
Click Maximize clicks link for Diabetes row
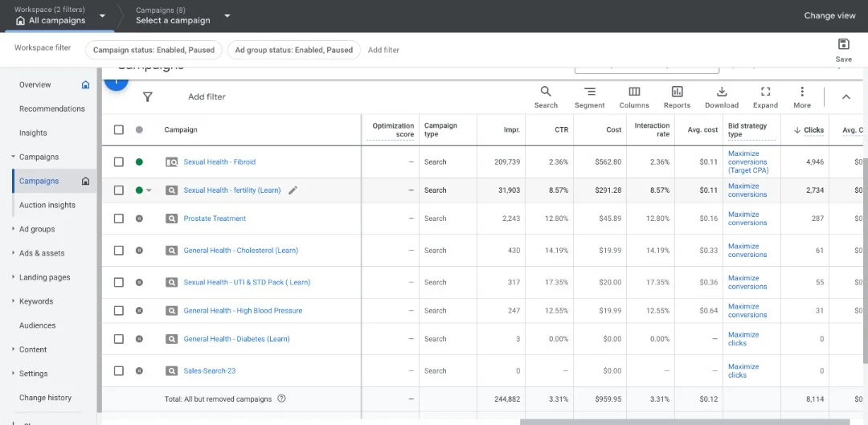point(743,339)
